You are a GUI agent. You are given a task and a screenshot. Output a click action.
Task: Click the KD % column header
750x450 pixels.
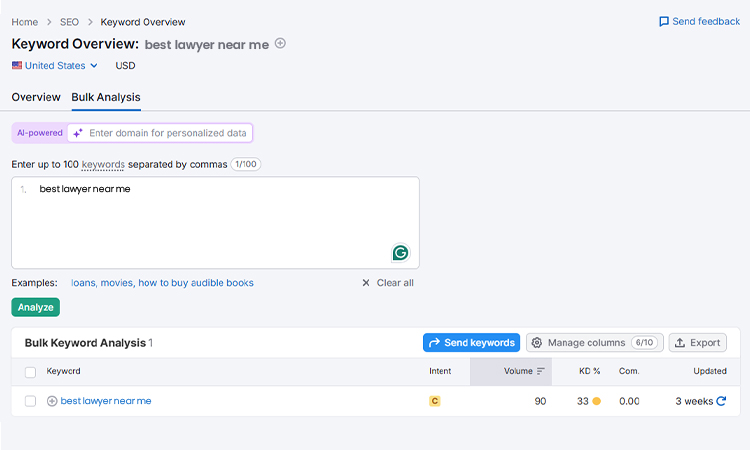(x=589, y=371)
